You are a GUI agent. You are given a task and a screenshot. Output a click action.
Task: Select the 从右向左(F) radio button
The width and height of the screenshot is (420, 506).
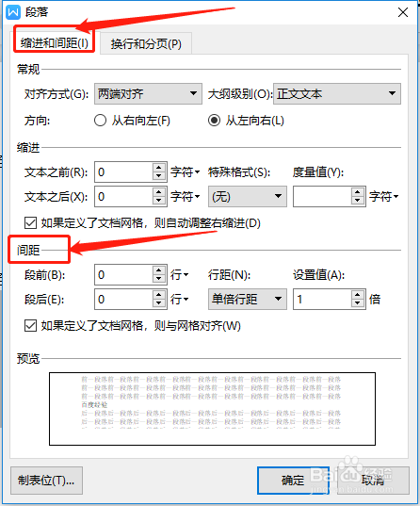[x=100, y=121]
